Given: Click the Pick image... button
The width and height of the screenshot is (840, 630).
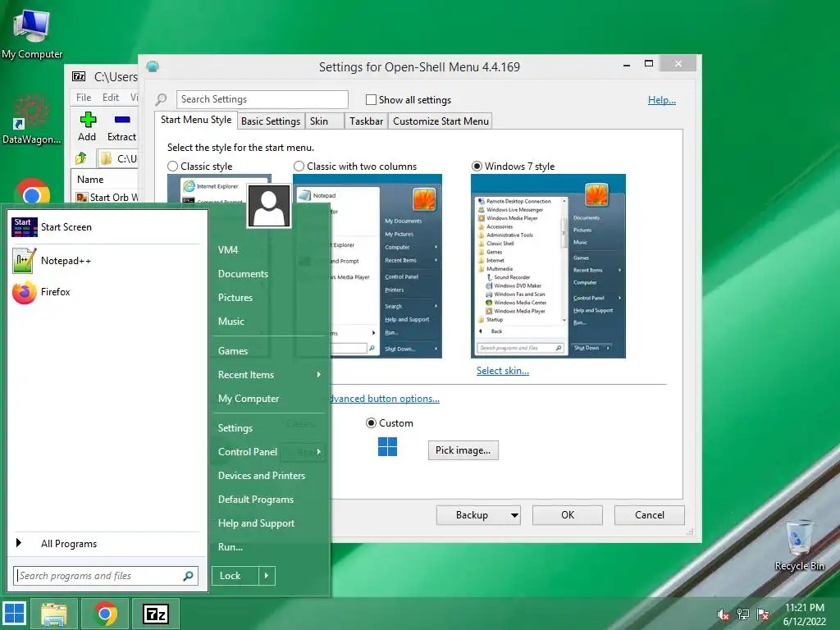Looking at the screenshot, I should point(463,450).
